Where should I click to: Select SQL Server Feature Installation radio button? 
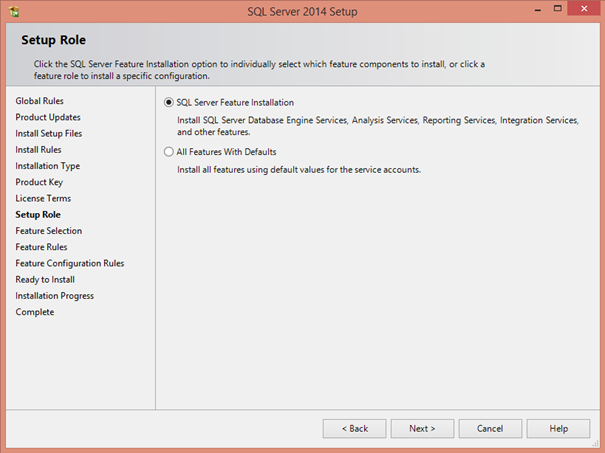(169, 102)
